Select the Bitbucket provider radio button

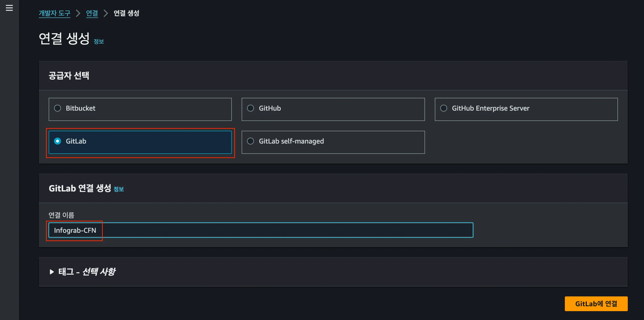[58, 108]
